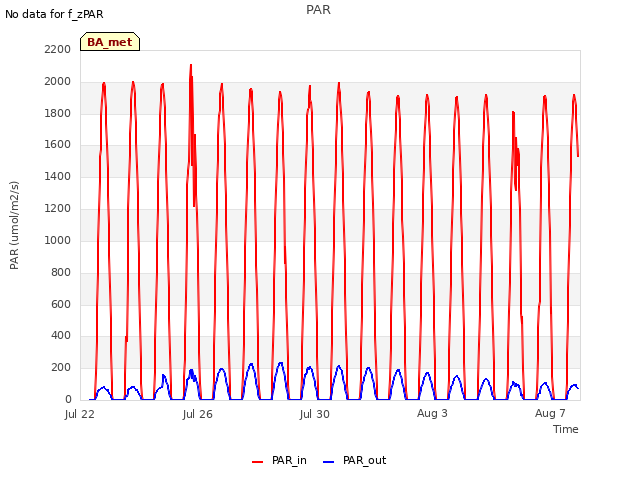Click the tallest red PAR_in spike near Jul 26

click(x=191, y=65)
